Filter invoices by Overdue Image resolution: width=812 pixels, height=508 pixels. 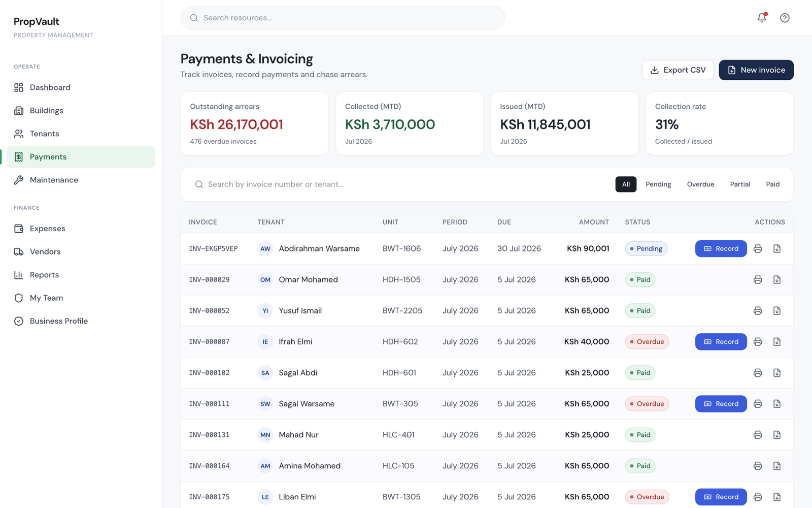[700, 184]
